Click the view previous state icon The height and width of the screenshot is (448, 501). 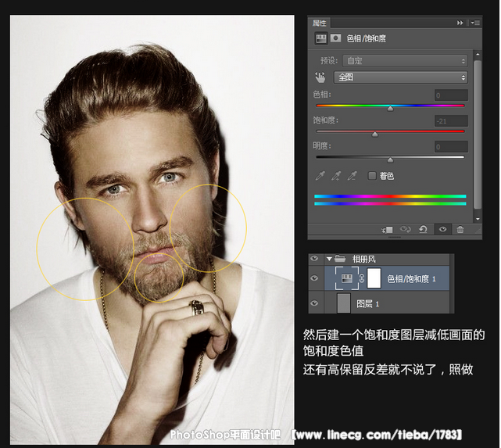pyautogui.click(x=405, y=229)
